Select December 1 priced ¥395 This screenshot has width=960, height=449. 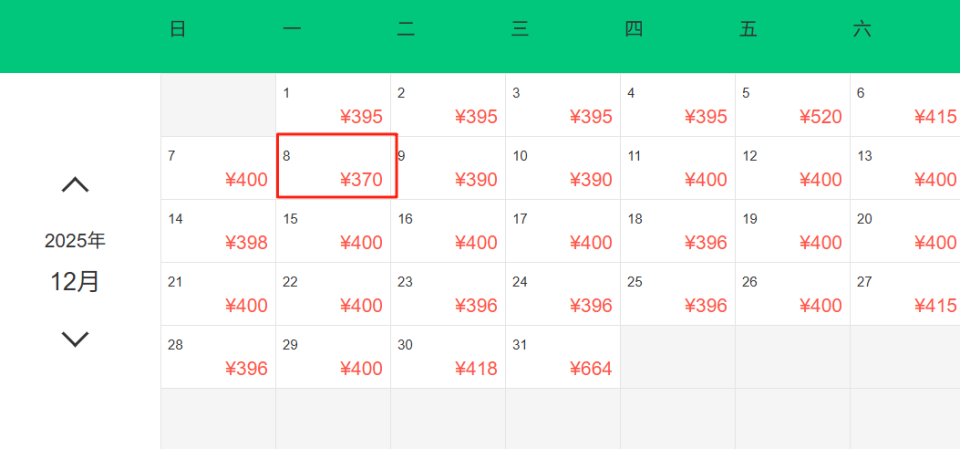(333, 105)
